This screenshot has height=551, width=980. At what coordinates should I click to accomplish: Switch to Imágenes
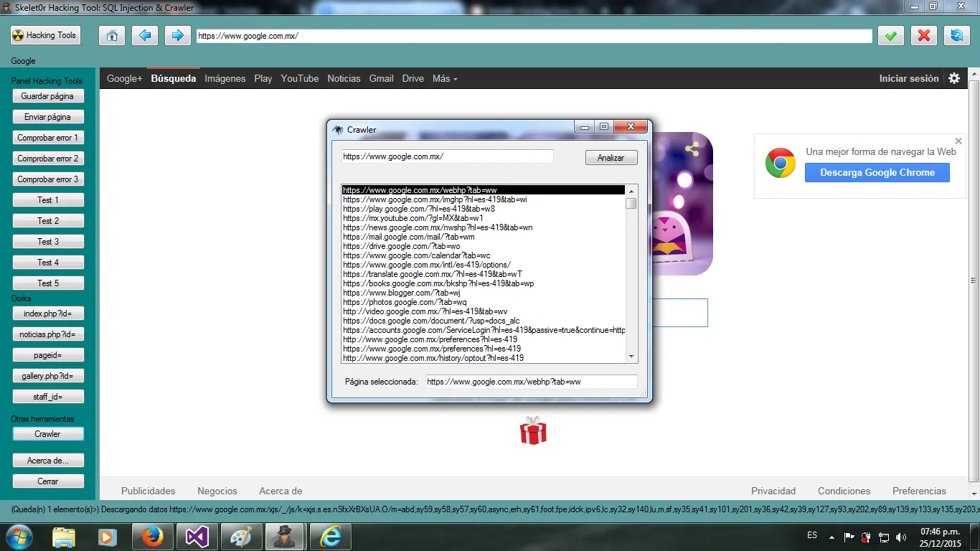225,78
